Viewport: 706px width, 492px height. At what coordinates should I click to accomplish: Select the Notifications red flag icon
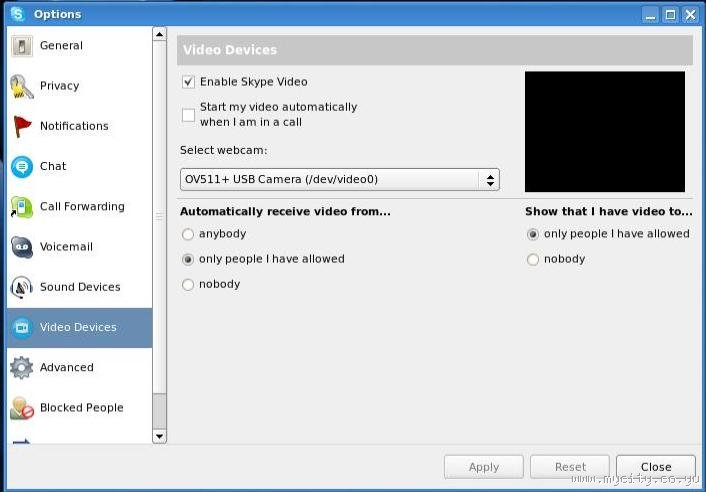pos(21,126)
